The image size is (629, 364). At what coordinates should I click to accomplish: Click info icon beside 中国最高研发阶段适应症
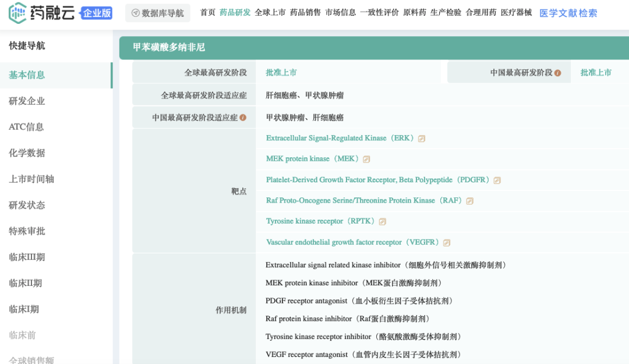243,118
